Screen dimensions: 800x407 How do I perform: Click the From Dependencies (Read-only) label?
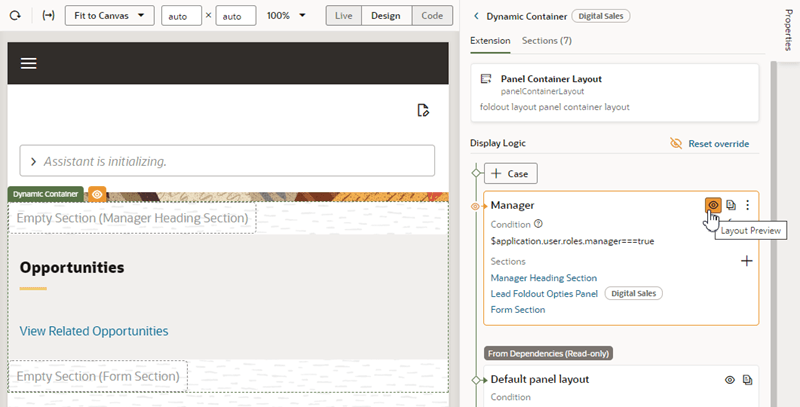click(548, 353)
